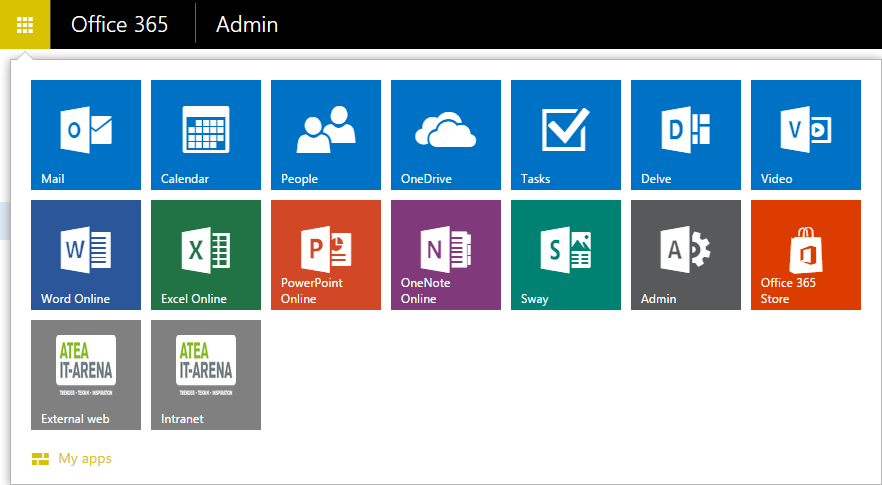882x485 pixels.
Task: Launch Excel Online tile
Action: pyautogui.click(x=206, y=255)
